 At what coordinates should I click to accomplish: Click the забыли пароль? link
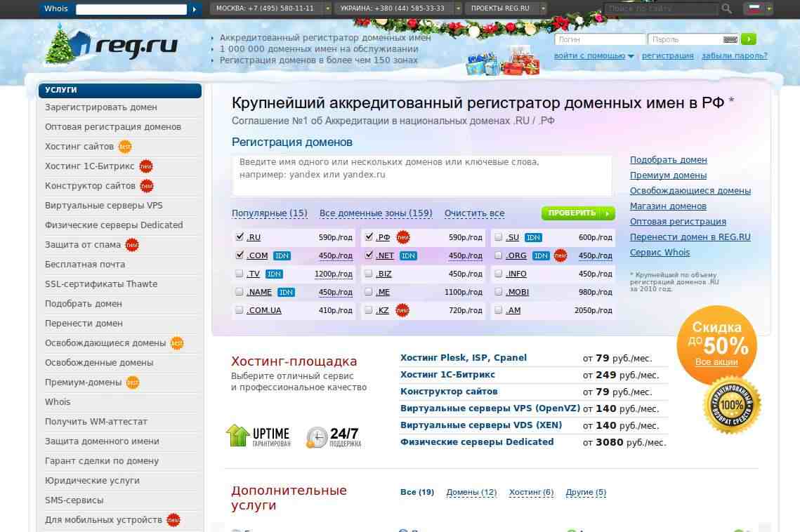734,56
